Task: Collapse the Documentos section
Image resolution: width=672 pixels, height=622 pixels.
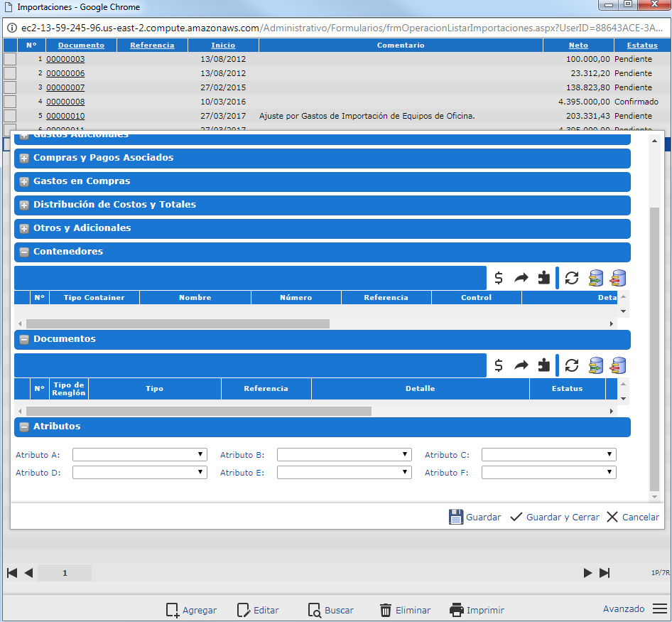Action: (x=24, y=339)
